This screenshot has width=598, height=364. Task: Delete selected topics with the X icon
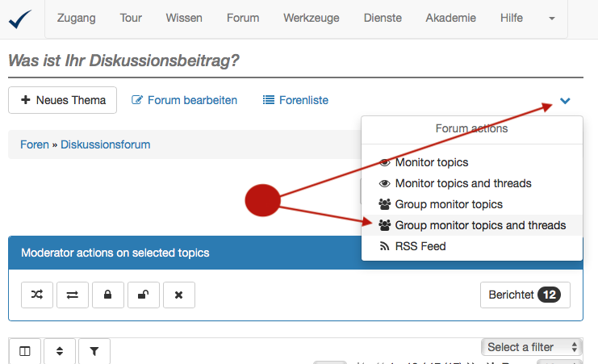pyautogui.click(x=178, y=295)
